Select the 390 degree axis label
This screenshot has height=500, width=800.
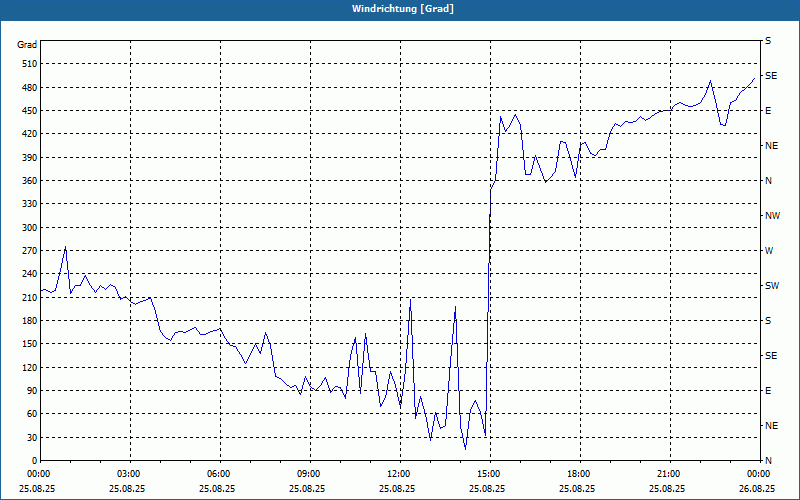(x=30, y=158)
